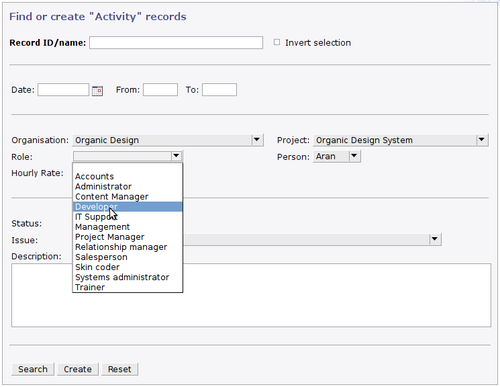Viewport: 500px width, 387px height.
Task: Select the highlighted Developer role
Action: (x=127, y=207)
